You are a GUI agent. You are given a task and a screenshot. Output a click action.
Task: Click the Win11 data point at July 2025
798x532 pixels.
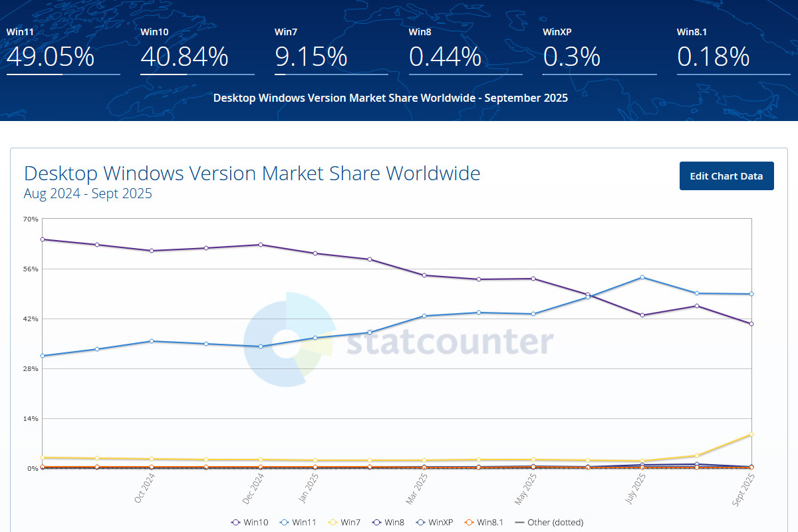coord(642,277)
